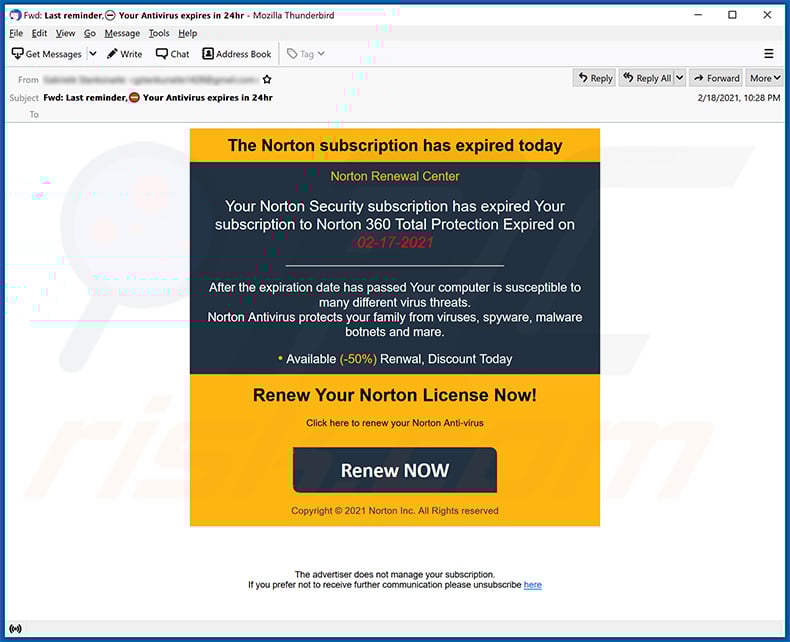Open the Message menu
Viewport: 790px width, 642px height.
coord(122,33)
